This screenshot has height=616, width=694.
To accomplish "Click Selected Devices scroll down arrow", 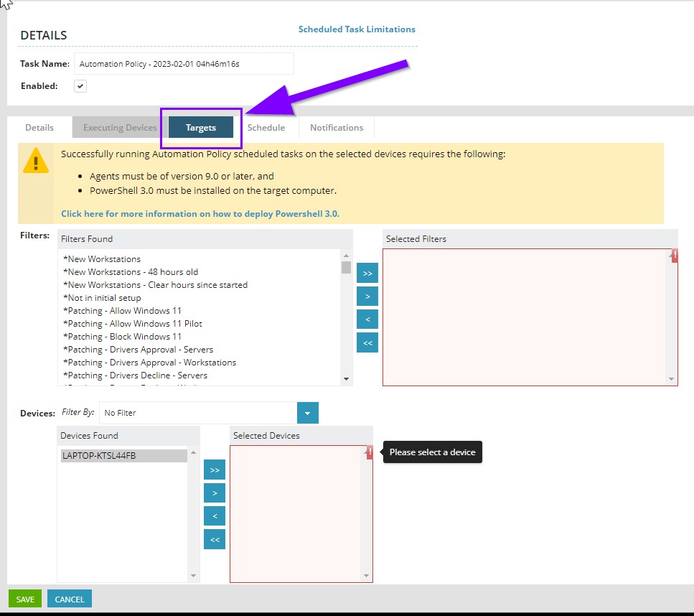I will point(367,576).
